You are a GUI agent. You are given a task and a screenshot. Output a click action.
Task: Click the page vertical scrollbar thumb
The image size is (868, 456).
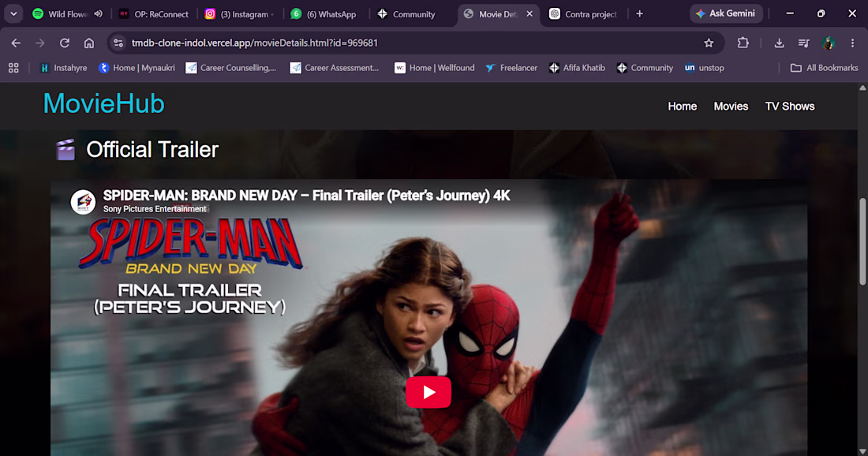click(862, 241)
